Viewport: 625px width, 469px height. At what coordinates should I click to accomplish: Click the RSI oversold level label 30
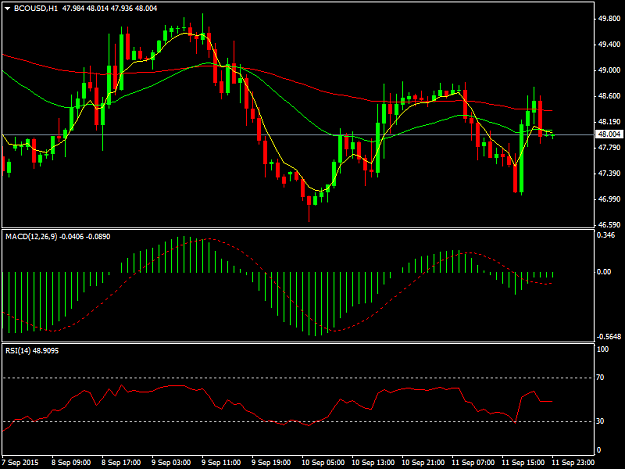tap(600, 421)
